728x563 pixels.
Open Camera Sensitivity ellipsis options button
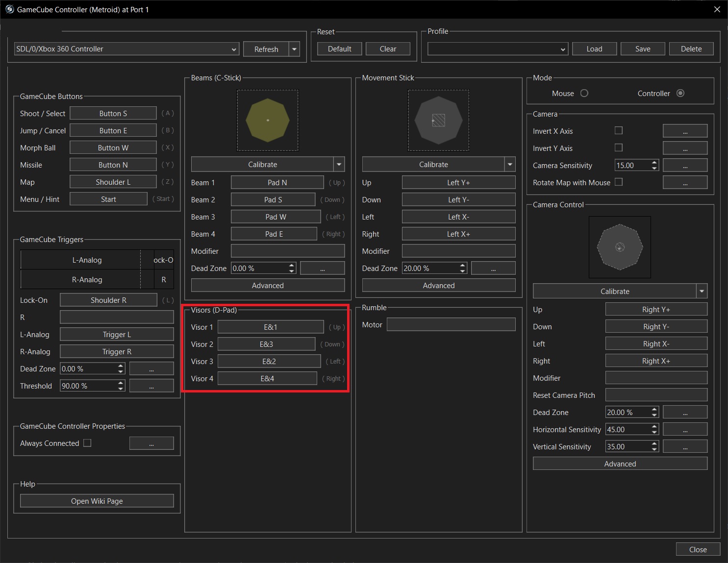point(685,166)
